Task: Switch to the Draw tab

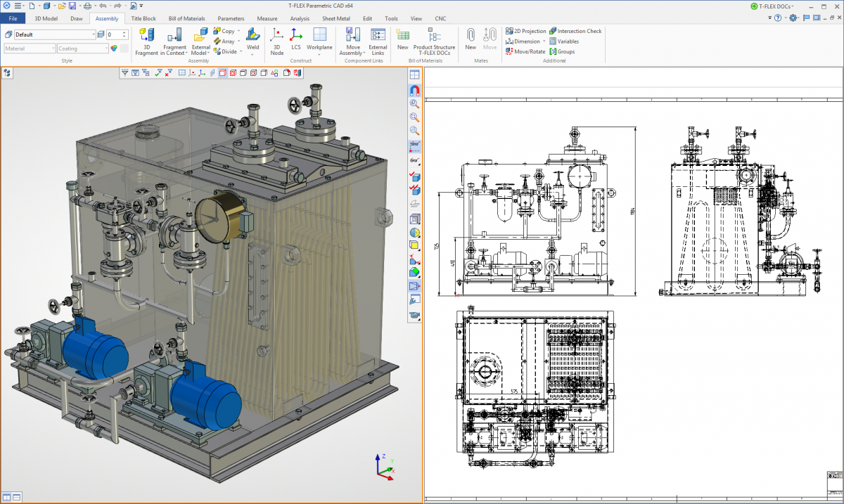Action: 76,18
